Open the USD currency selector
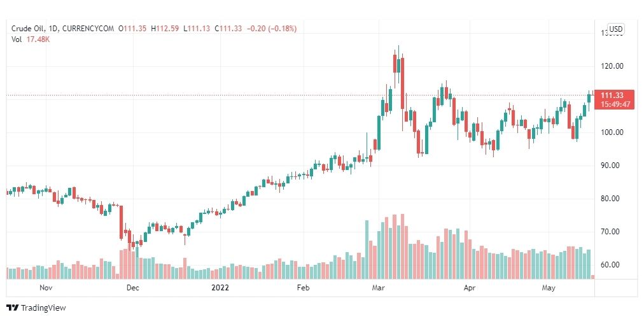Viewport: 644px width, 319px height. pyautogui.click(x=615, y=29)
